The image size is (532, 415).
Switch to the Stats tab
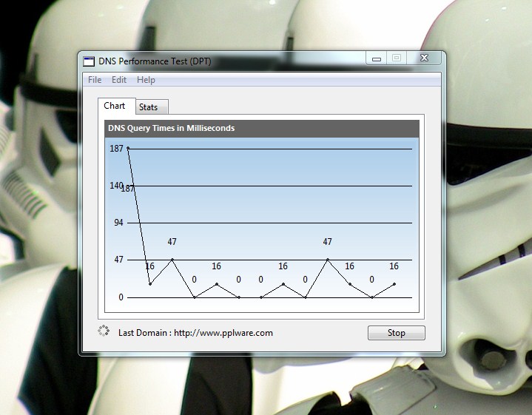pyautogui.click(x=152, y=107)
